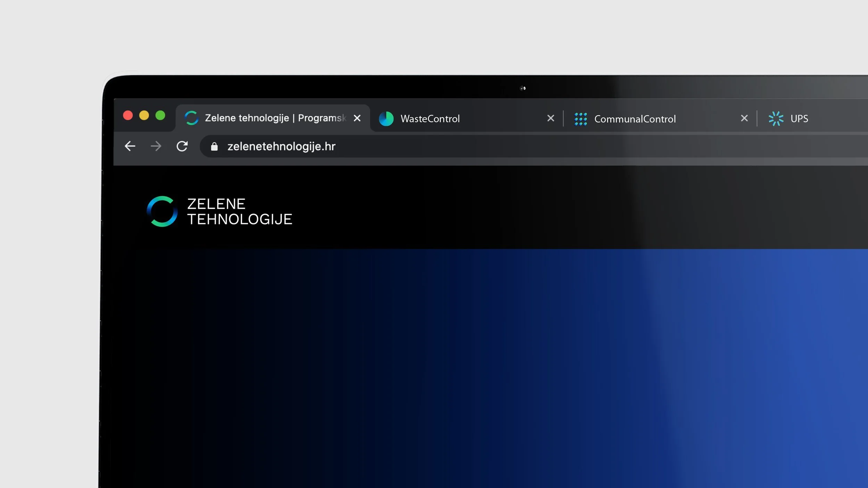
Task: Click the browser back arrow
Action: (x=130, y=146)
